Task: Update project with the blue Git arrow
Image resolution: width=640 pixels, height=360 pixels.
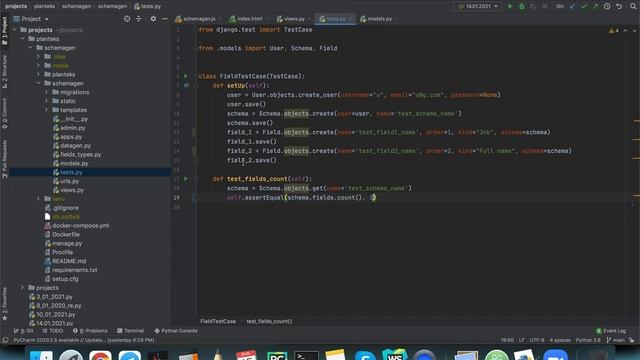Action: coord(572,6)
